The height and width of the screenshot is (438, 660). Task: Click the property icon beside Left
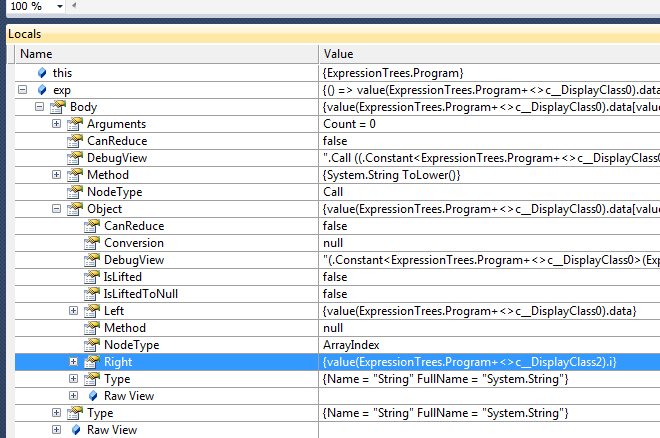click(91, 311)
